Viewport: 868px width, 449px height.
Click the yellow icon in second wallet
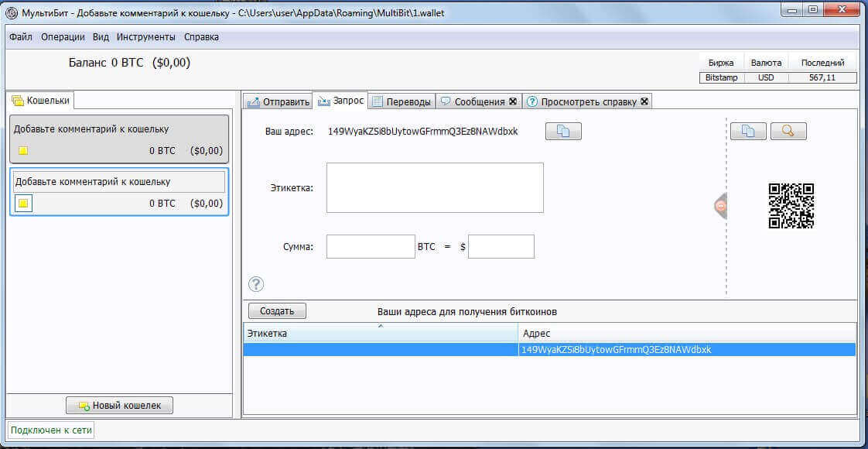coord(23,204)
